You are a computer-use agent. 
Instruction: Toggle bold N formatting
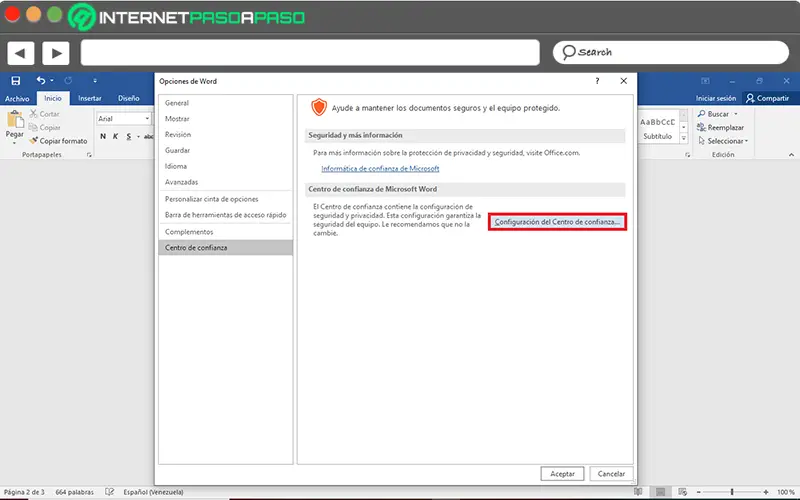pyautogui.click(x=103, y=136)
